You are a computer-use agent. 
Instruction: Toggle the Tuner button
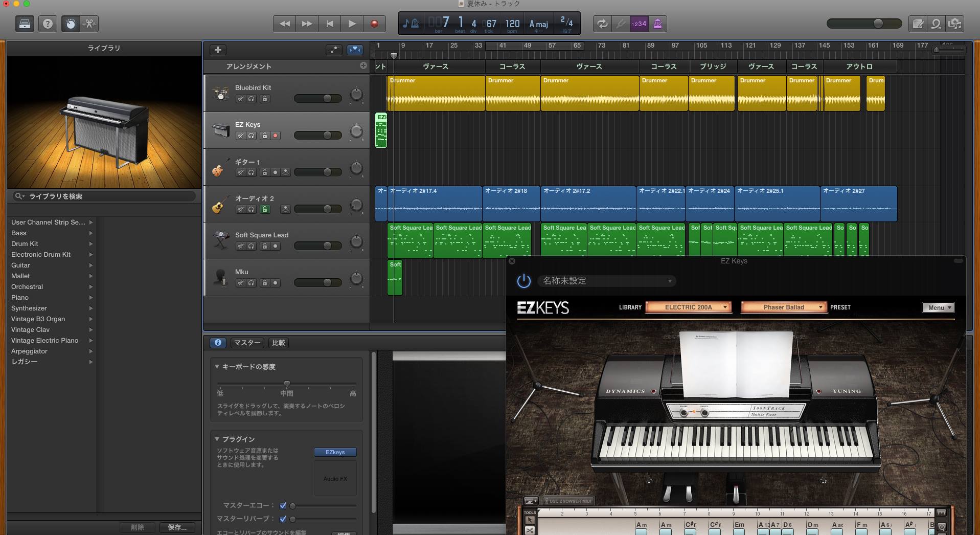click(621, 24)
